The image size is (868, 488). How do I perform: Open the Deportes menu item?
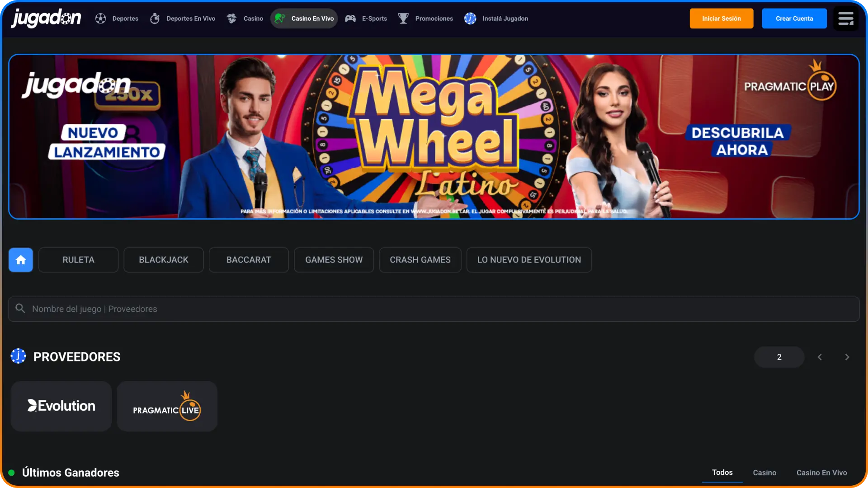[x=117, y=19]
